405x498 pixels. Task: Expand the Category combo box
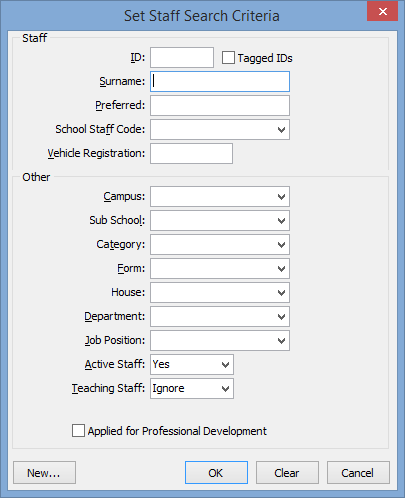(220, 244)
